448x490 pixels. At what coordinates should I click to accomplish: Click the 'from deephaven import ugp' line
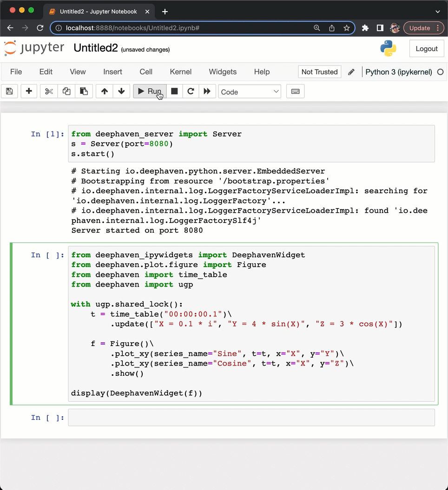pos(132,285)
